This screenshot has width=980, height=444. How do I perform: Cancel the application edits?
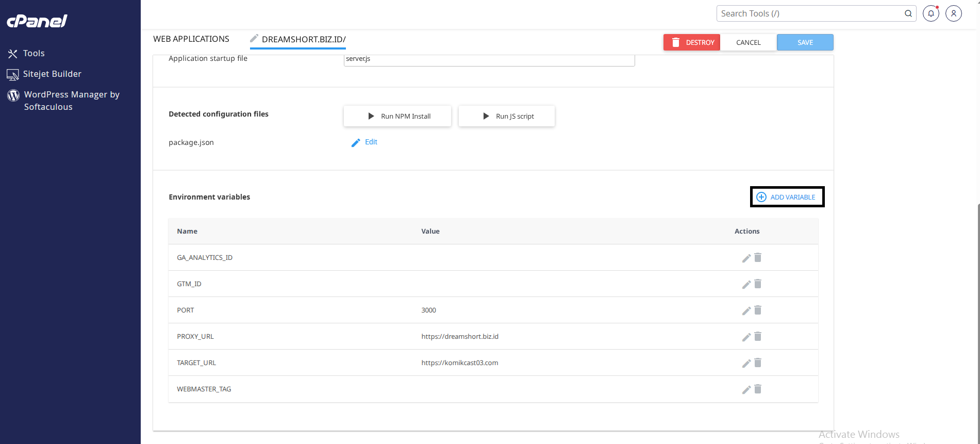748,42
